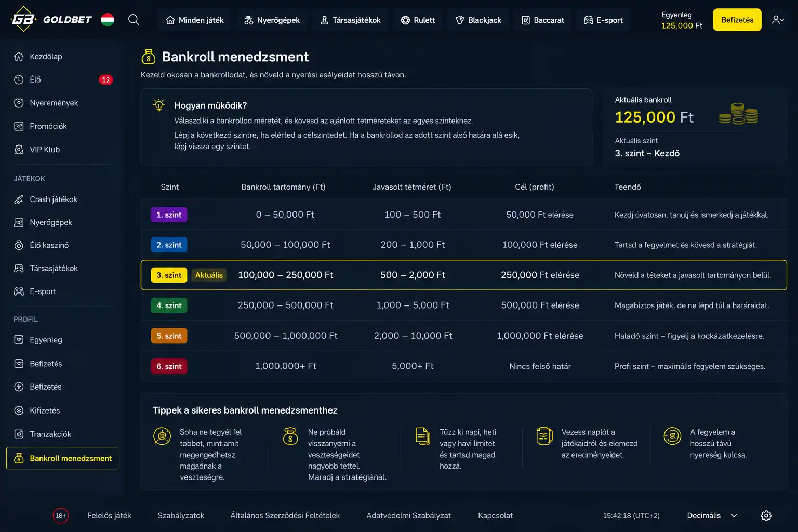Click the journal icon beside Vezess naplót
The image size is (798, 532).
click(544, 435)
